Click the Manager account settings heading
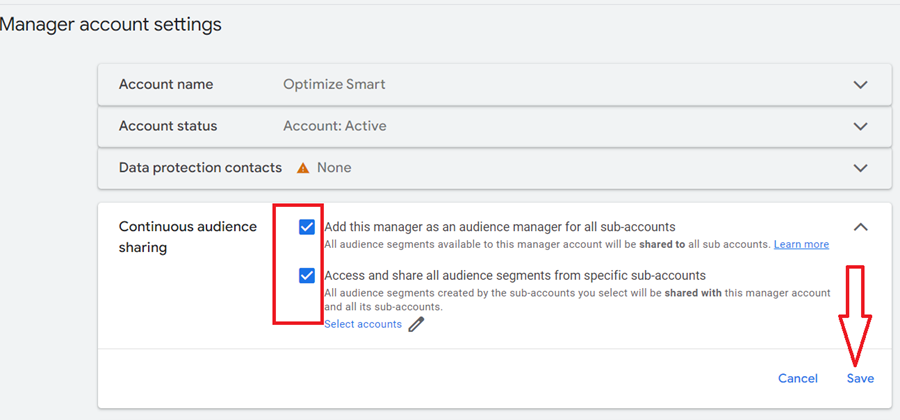Viewport: 900px width, 420px height. pos(111,24)
